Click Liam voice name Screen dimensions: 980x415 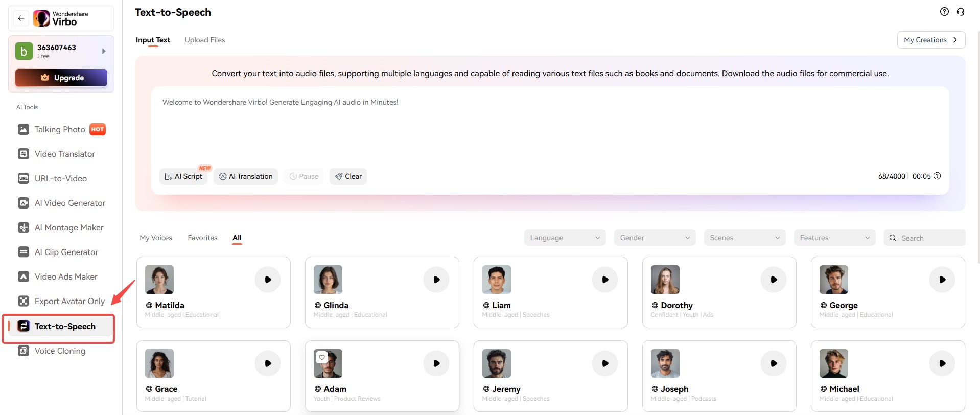[501, 305]
